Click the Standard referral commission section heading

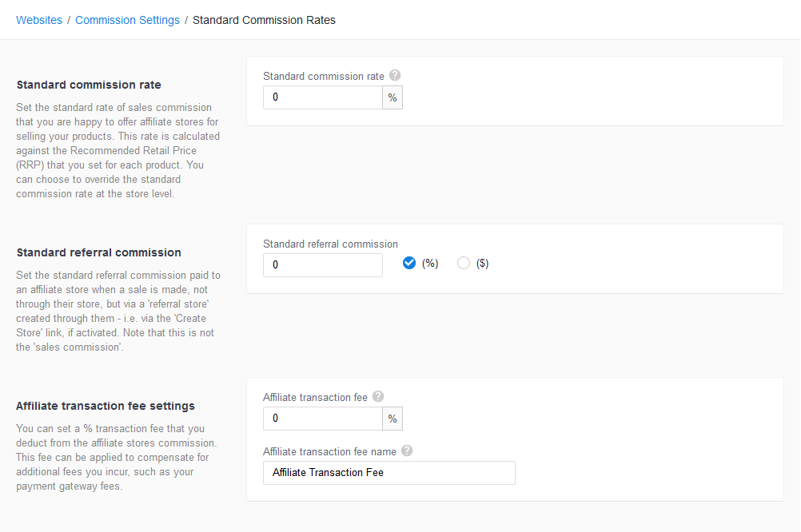[x=98, y=252]
